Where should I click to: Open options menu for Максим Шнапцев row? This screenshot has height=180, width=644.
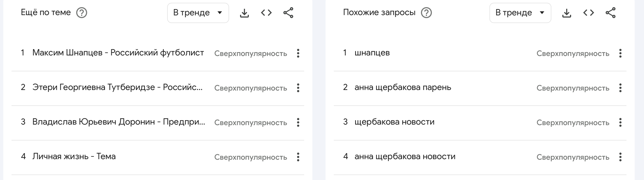(x=298, y=53)
